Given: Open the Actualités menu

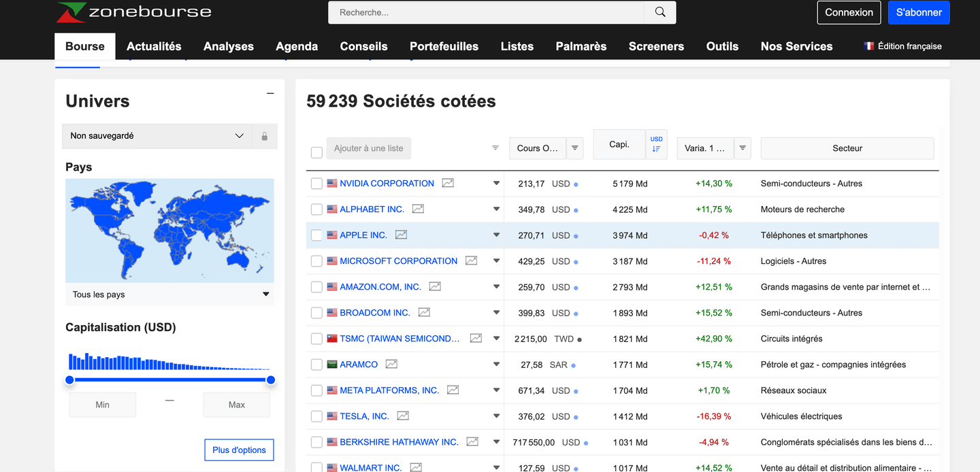Looking at the screenshot, I should 154,46.
